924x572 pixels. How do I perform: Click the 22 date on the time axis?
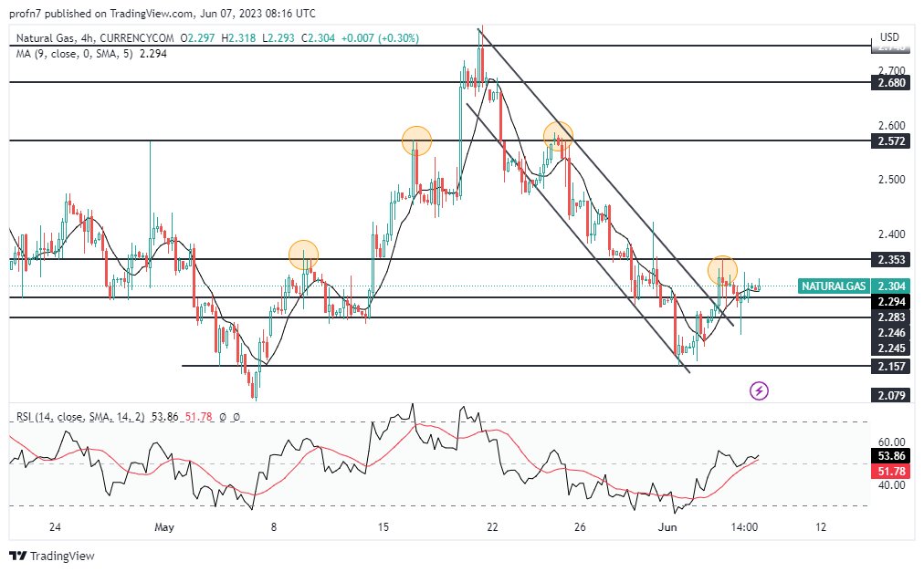coord(493,527)
